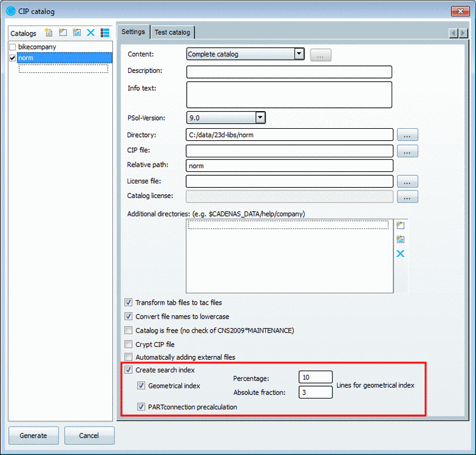Switch to the Test catalog tab
The height and width of the screenshot is (455, 476).
coord(172,32)
